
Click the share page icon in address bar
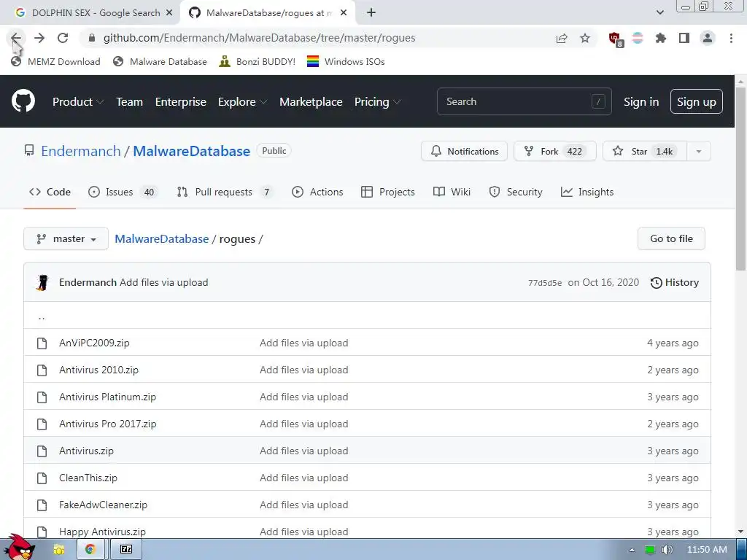562,38
